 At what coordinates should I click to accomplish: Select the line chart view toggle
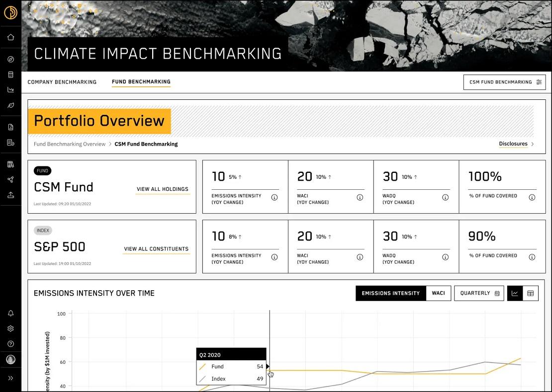pos(515,294)
